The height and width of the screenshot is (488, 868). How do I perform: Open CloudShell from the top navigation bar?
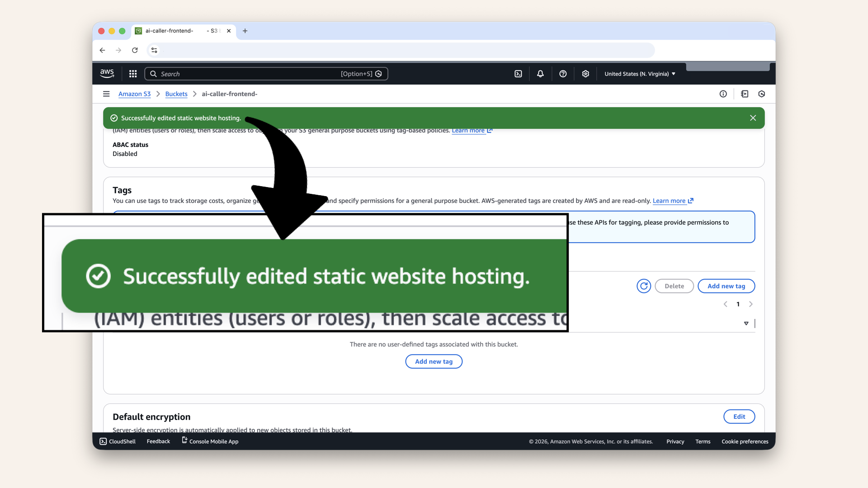[518, 74]
